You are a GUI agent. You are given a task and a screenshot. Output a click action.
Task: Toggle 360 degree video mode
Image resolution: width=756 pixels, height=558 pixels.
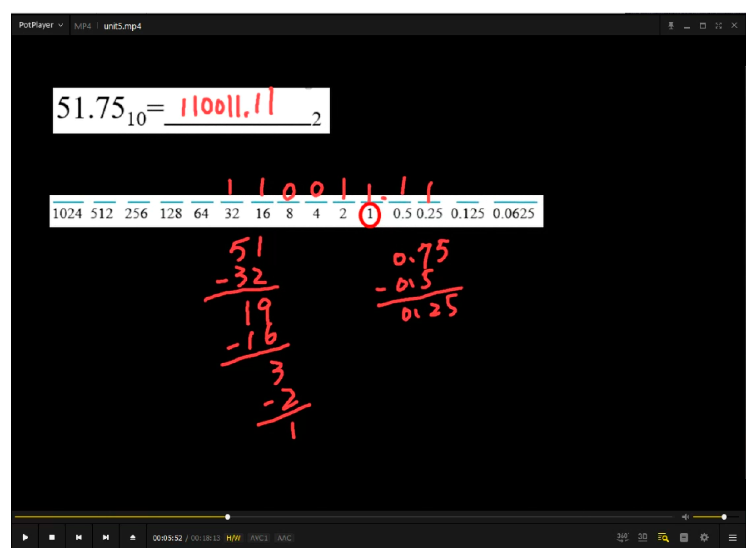(x=622, y=537)
